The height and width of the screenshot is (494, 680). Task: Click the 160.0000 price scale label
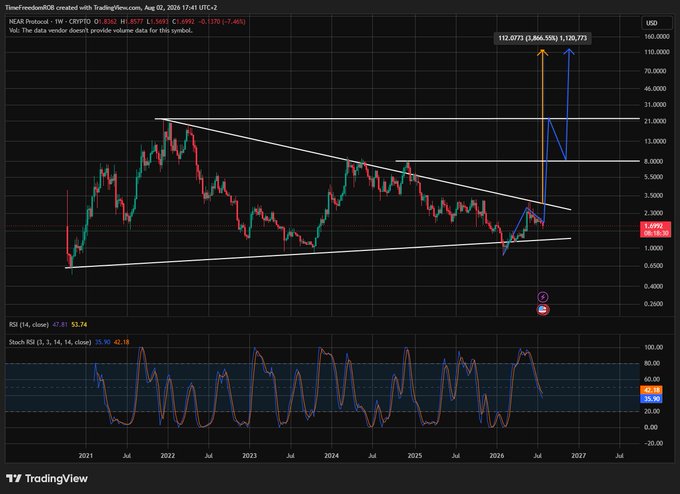click(x=656, y=37)
